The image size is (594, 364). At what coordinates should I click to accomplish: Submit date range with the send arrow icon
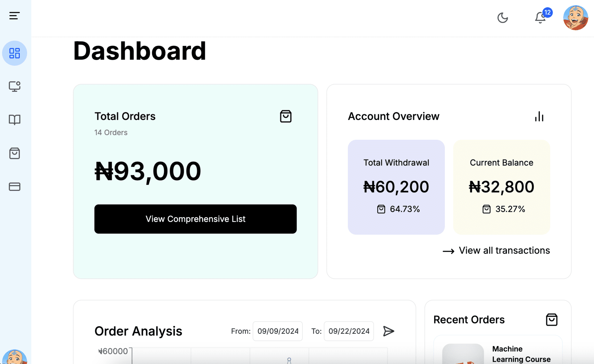point(389,331)
